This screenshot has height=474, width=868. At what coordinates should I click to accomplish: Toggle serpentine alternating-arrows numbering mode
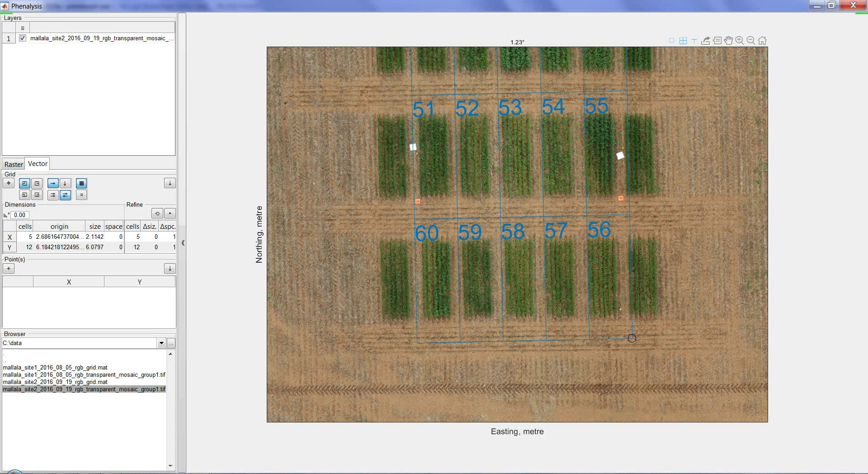65,195
